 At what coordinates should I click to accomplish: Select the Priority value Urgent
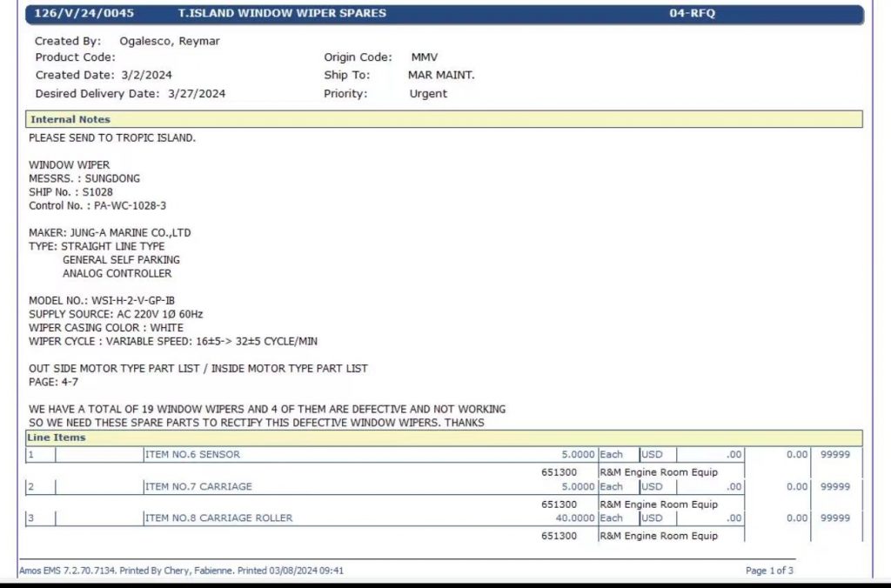tap(428, 94)
